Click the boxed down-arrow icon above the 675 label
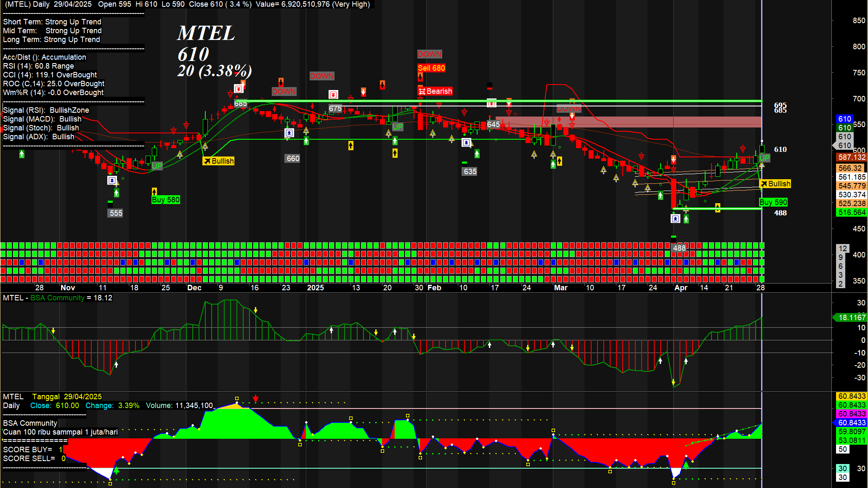 tap(333, 95)
